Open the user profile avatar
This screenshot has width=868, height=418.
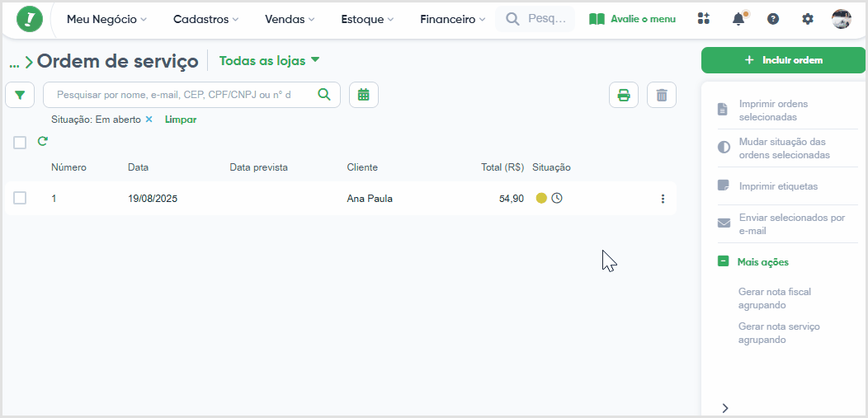(842, 19)
